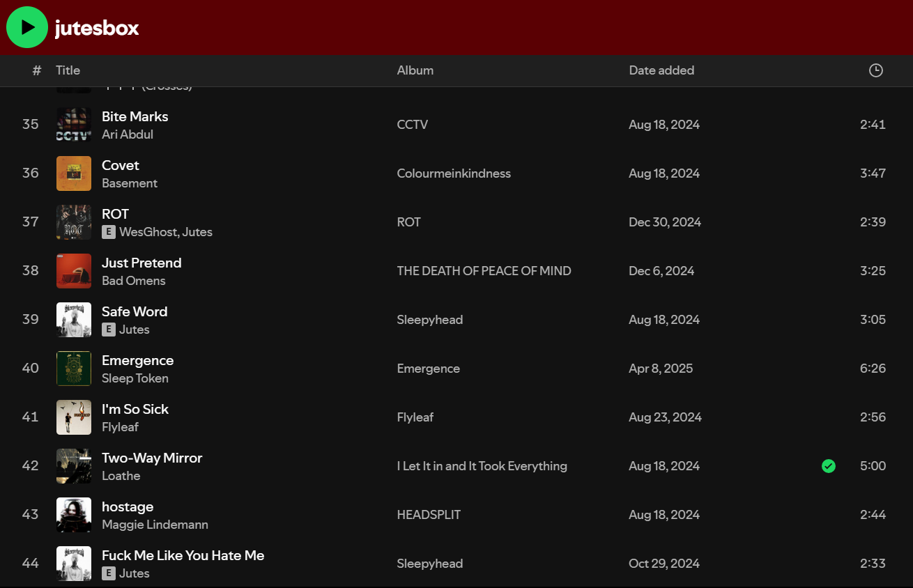Click the hostage track cover thumbnail
The image size is (913, 588).
coord(74,515)
